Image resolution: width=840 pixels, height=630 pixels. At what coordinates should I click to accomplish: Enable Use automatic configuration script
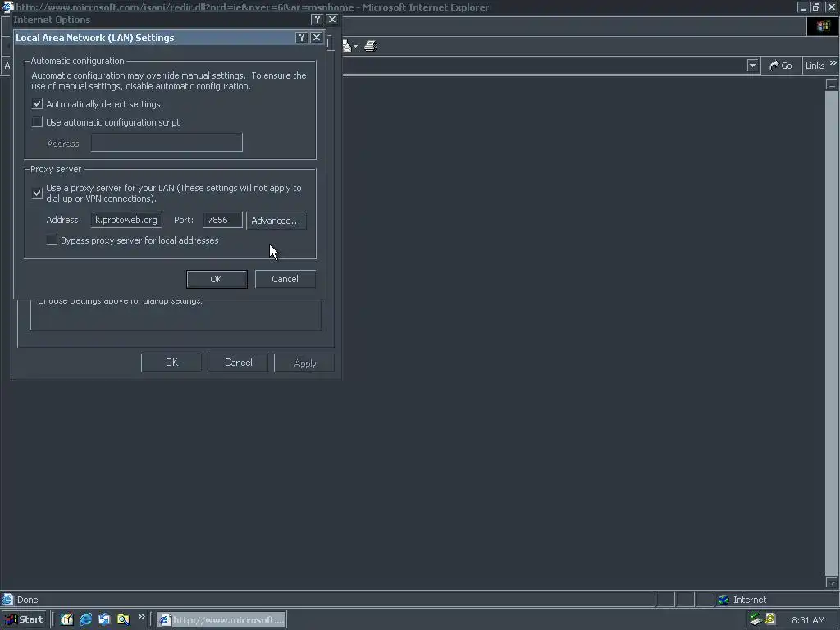pyautogui.click(x=37, y=122)
